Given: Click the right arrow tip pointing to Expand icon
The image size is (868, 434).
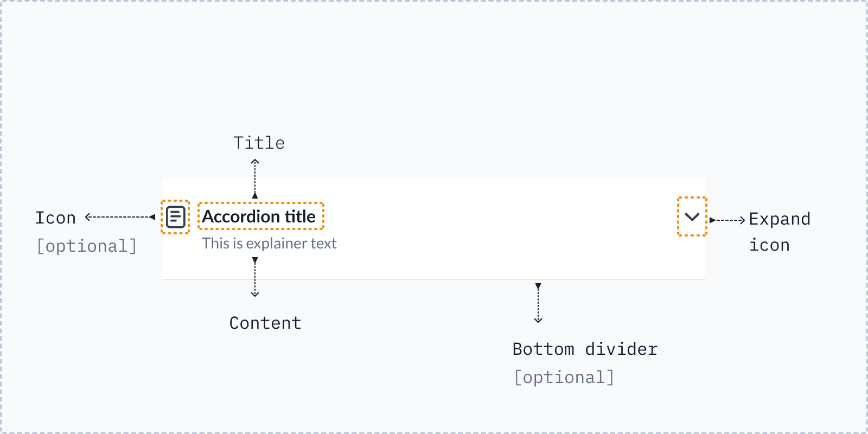Looking at the screenshot, I should tap(742, 220).
